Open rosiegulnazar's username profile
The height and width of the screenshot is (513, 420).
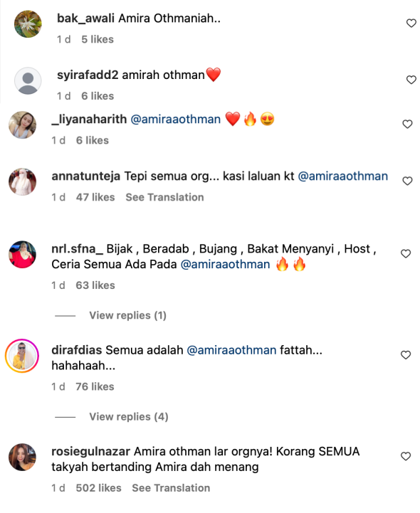90,452
